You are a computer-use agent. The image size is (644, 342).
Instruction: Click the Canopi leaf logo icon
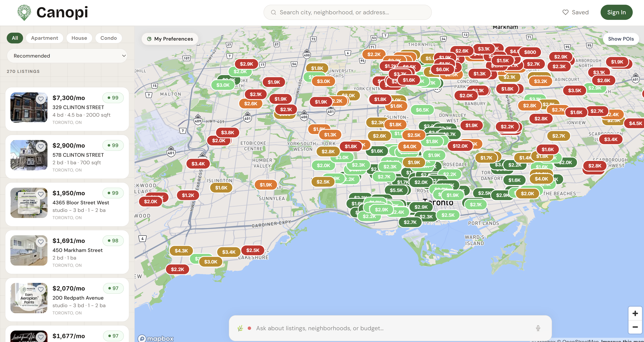[x=24, y=12]
